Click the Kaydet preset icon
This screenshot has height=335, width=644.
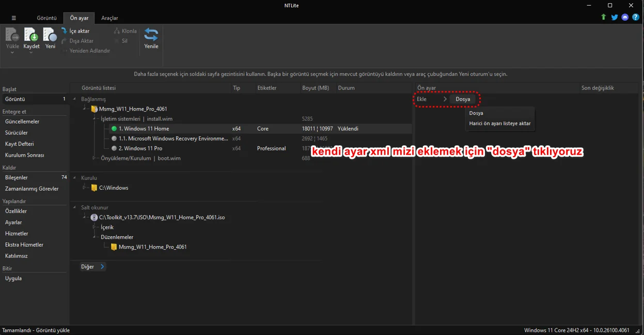(32, 35)
